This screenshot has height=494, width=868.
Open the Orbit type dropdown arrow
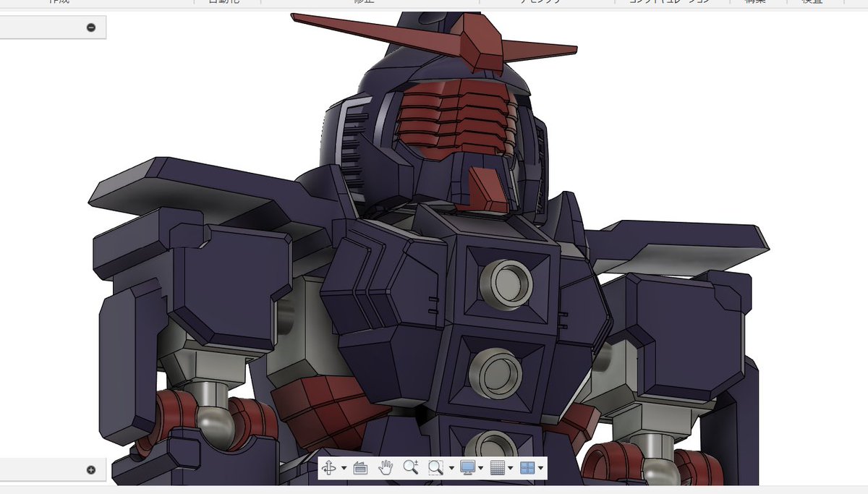(344, 469)
